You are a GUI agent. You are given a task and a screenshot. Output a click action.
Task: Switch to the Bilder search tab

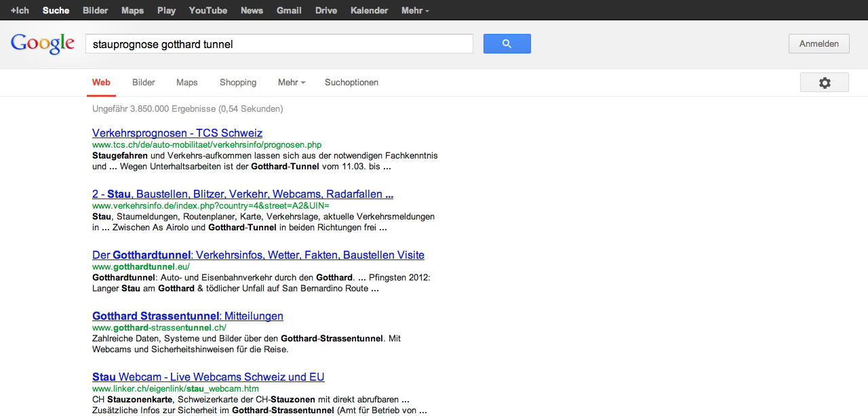144,83
